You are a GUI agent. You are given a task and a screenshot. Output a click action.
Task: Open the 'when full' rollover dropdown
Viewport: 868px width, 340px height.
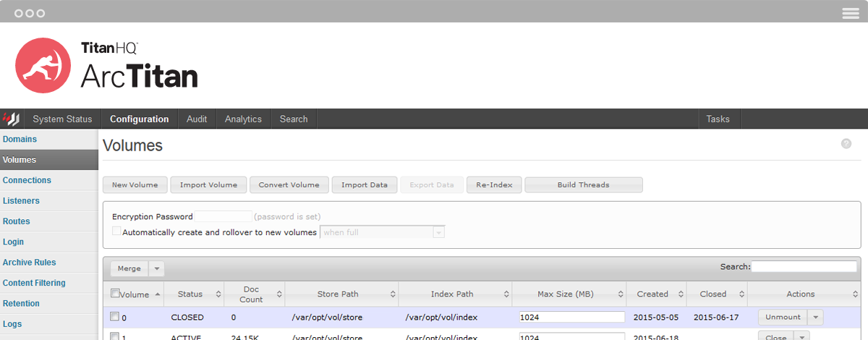[438, 232]
